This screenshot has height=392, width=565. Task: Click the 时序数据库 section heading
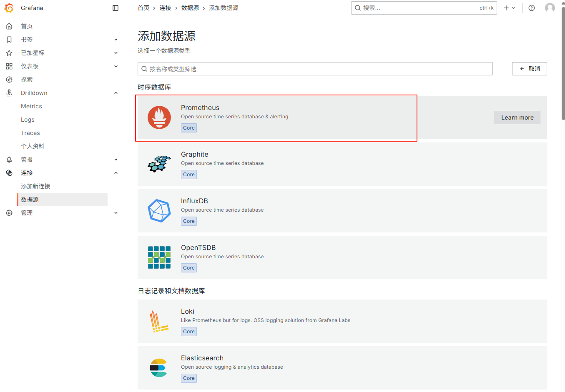point(154,87)
